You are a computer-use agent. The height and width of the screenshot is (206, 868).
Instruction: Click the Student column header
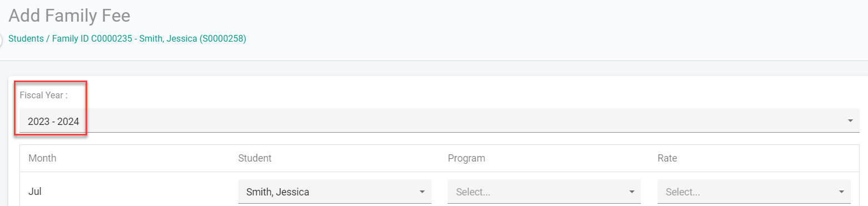tap(255, 158)
